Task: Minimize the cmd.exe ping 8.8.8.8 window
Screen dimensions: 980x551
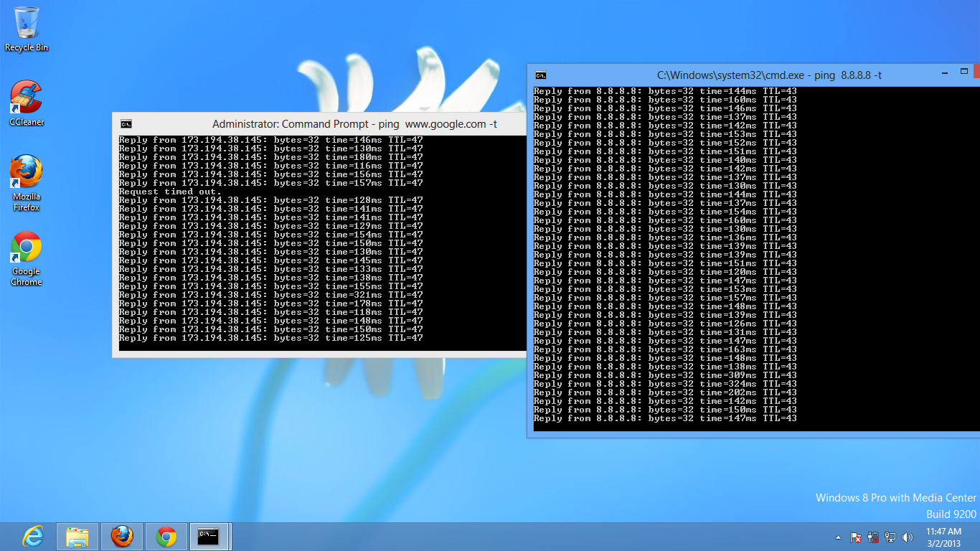Action: [945, 72]
